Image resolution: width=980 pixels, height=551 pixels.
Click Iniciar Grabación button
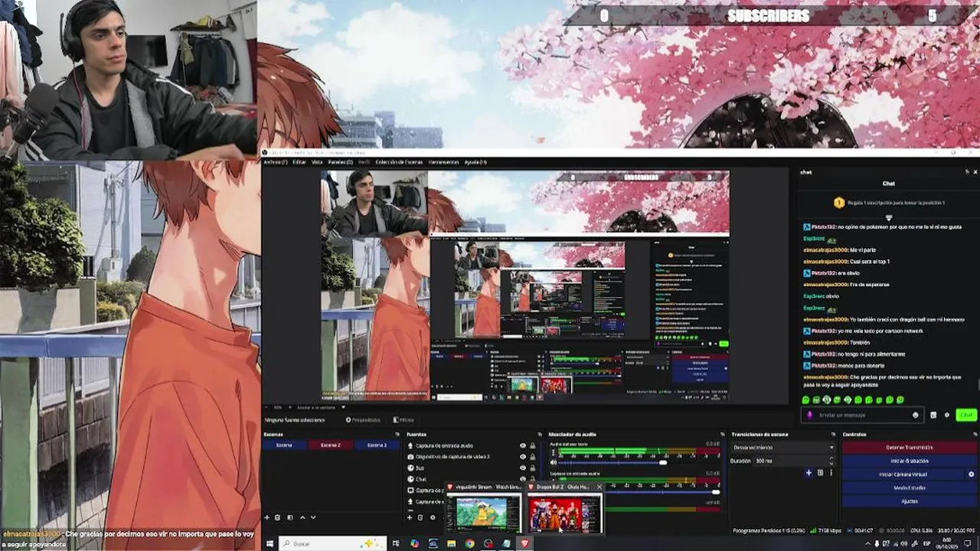click(x=910, y=461)
